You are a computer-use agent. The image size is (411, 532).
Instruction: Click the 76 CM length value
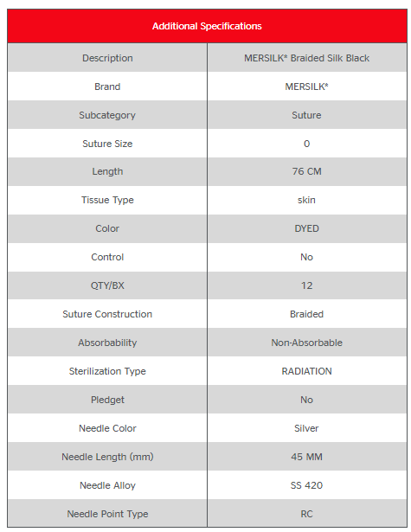coord(306,171)
